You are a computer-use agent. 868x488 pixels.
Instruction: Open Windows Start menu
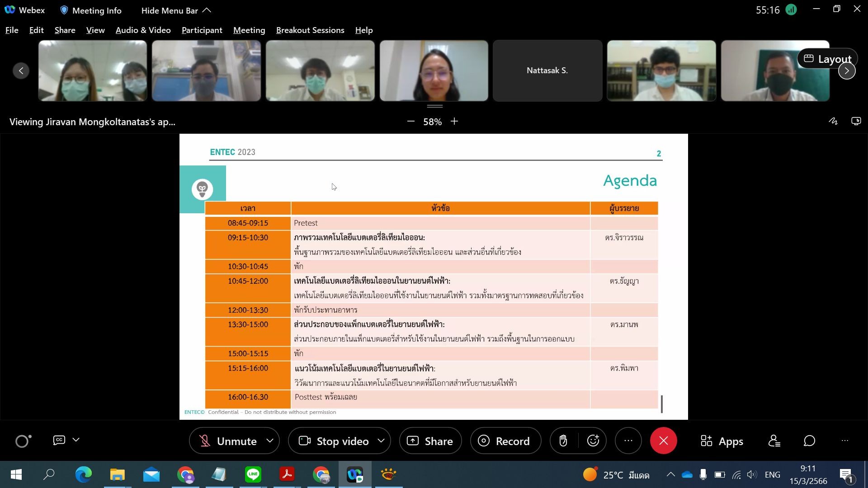coord(16,474)
